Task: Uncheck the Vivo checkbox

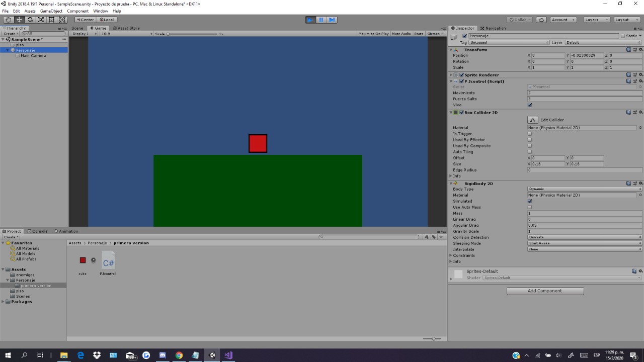Action: pyautogui.click(x=530, y=105)
